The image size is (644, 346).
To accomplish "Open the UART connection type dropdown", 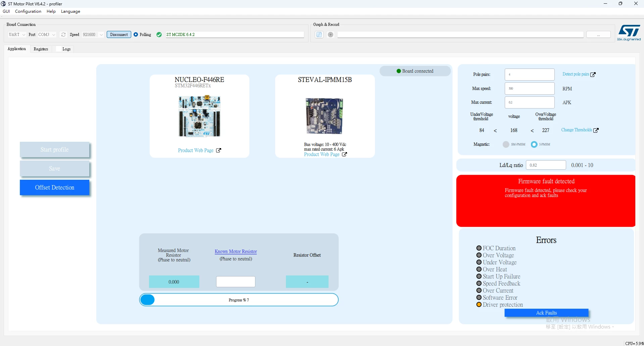I will pos(17,35).
